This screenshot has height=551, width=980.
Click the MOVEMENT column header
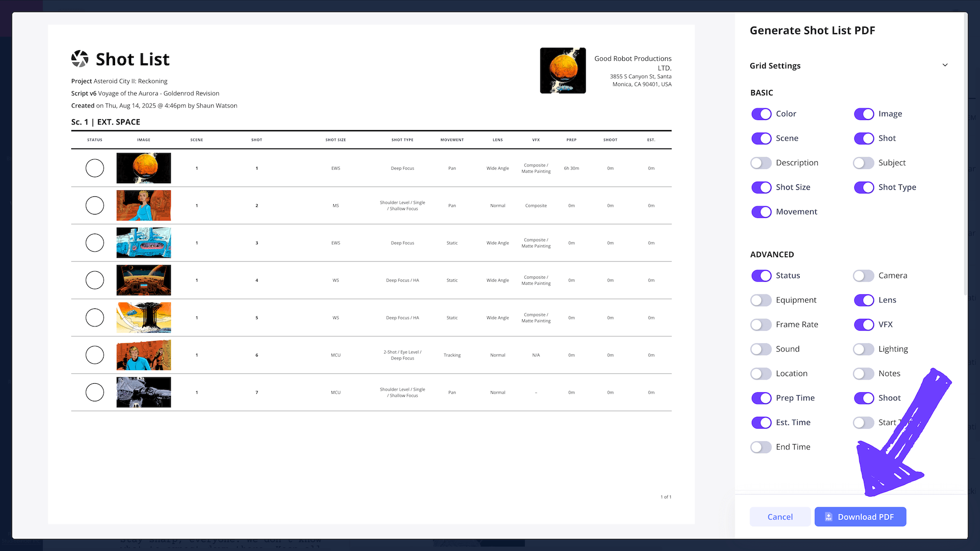click(x=452, y=140)
